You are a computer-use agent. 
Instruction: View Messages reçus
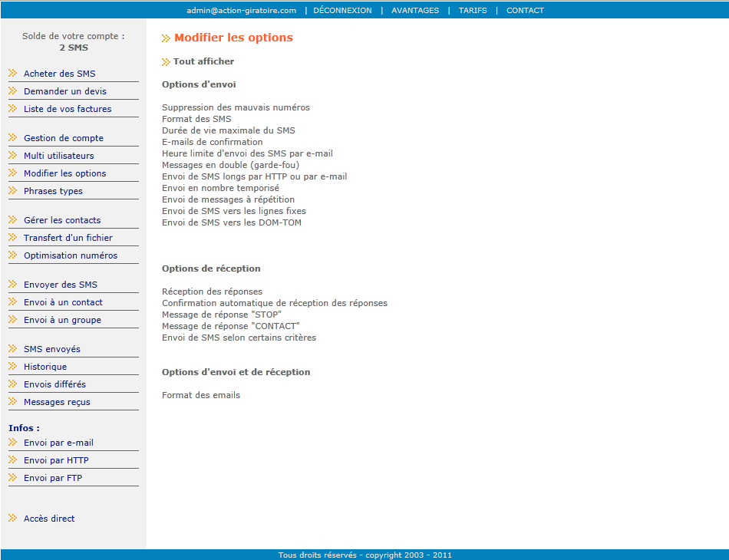(58, 402)
